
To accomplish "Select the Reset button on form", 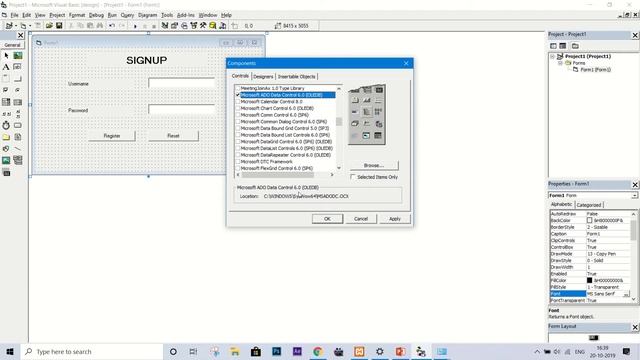I will (173, 136).
